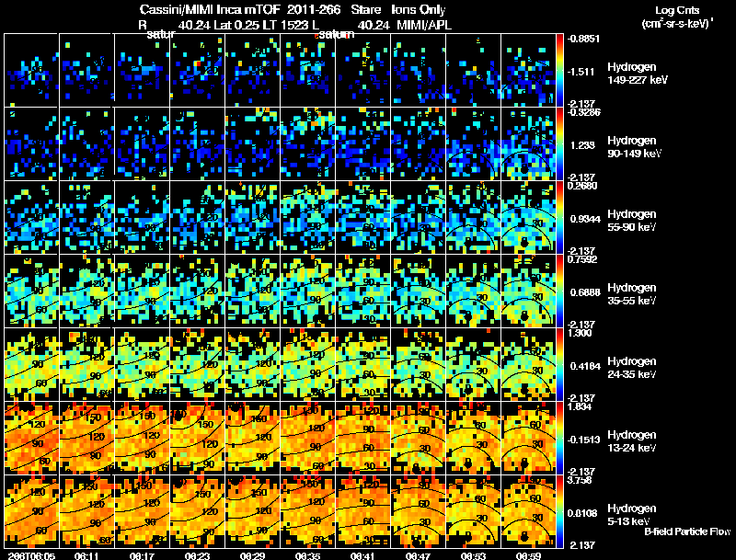Click the 06:59 time label
736x560 pixels.
pos(528,555)
